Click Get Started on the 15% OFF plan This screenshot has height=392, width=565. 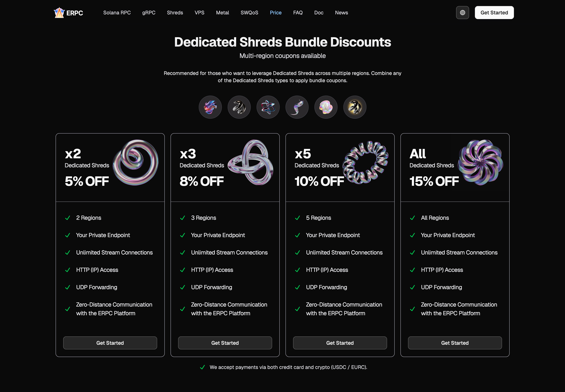[x=455, y=343]
